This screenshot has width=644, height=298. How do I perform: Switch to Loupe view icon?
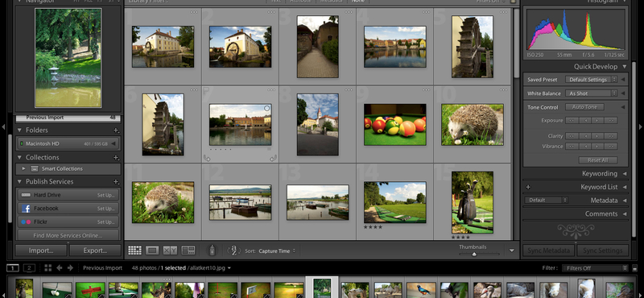click(x=152, y=250)
